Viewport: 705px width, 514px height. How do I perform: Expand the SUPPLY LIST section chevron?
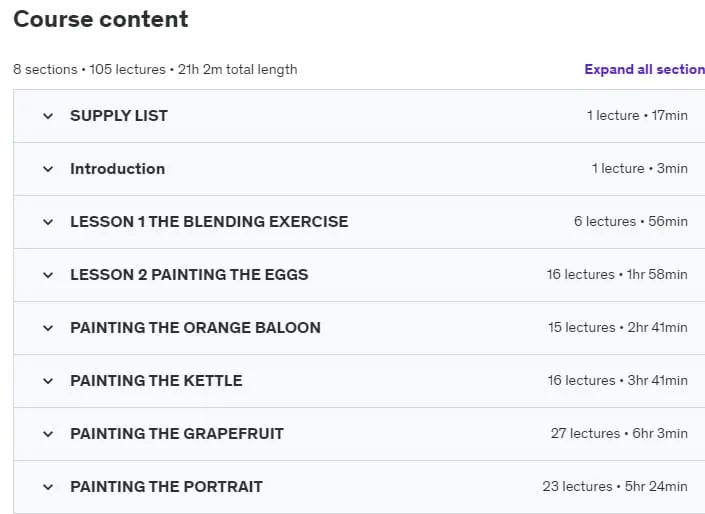(48, 116)
